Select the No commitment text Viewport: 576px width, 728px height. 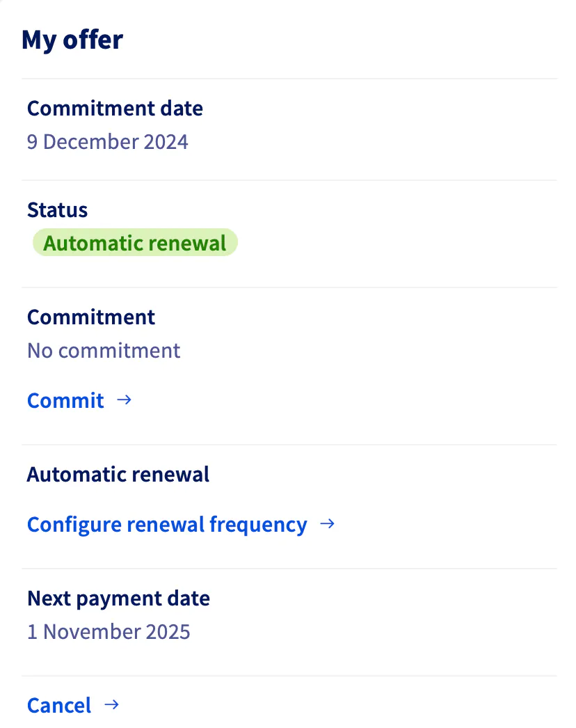click(104, 350)
